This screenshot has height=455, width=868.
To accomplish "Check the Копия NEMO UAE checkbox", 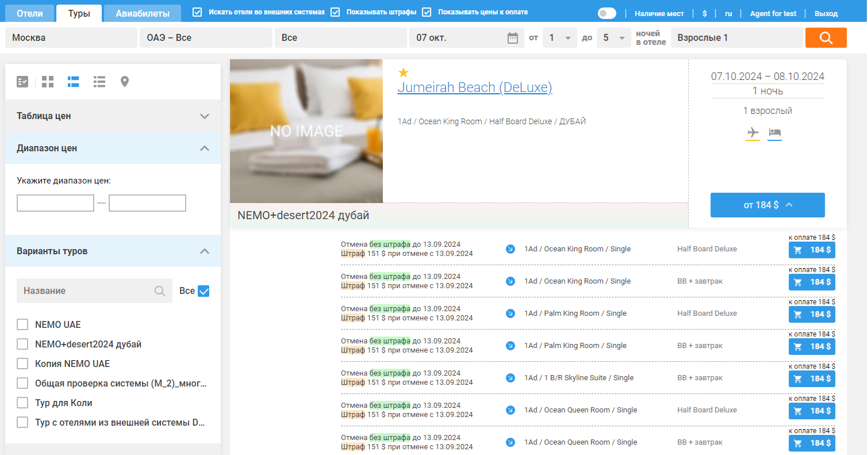I will coord(22,364).
